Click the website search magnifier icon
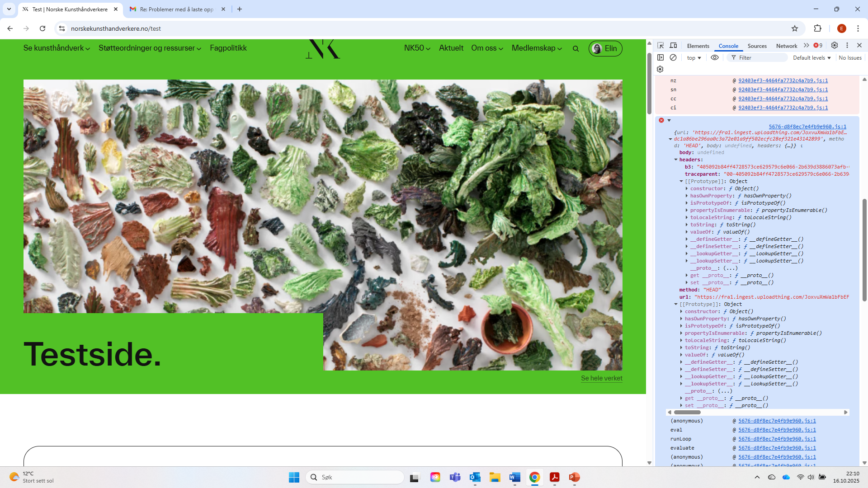The image size is (868, 488). 576,49
